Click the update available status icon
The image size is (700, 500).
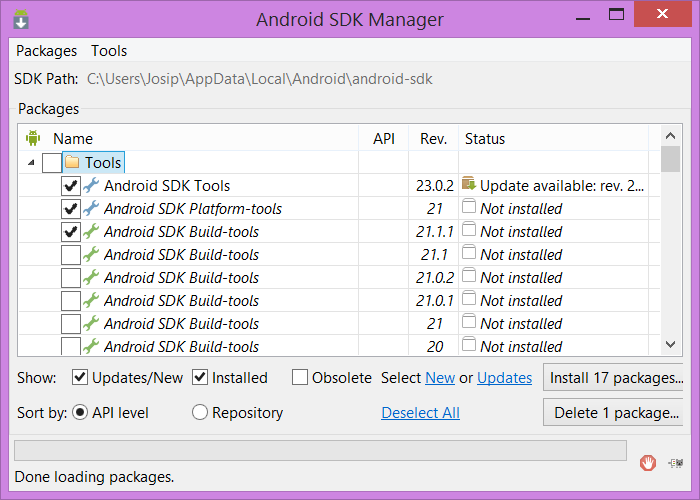pyautogui.click(x=468, y=184)
